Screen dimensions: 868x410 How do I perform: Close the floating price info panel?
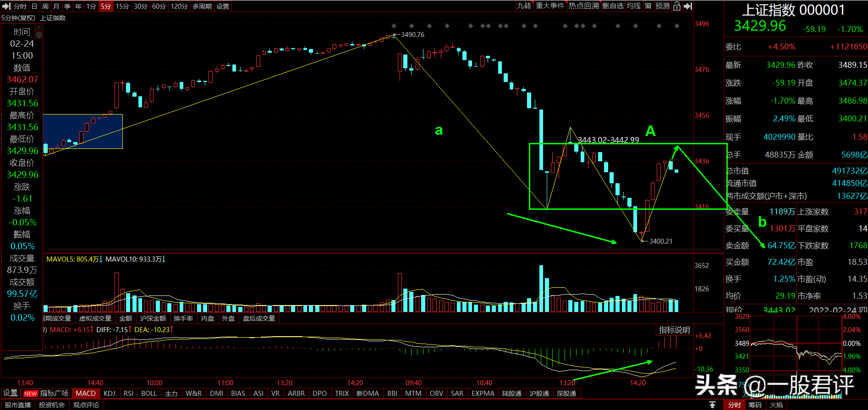39,27
